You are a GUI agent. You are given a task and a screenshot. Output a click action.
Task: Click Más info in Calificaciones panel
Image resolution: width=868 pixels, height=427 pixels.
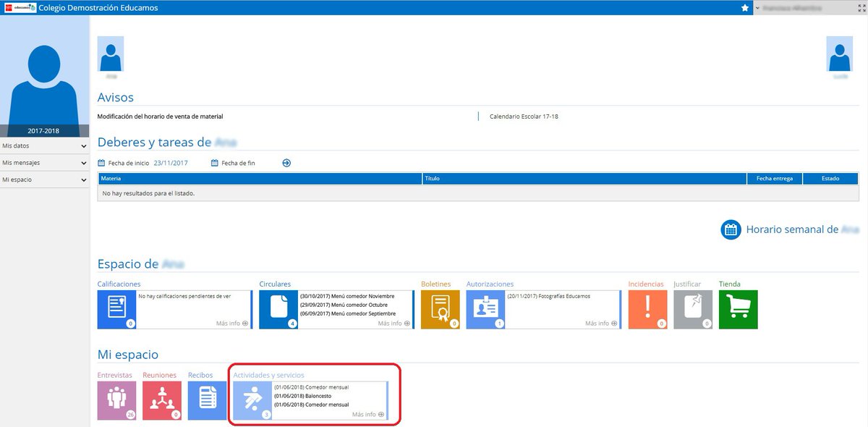click(x=232, y=324)
